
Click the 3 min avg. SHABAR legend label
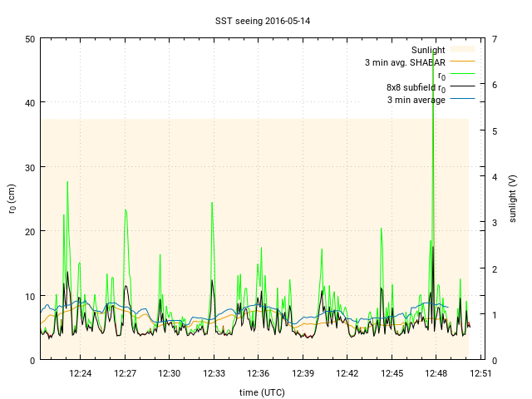pos(405,62)
